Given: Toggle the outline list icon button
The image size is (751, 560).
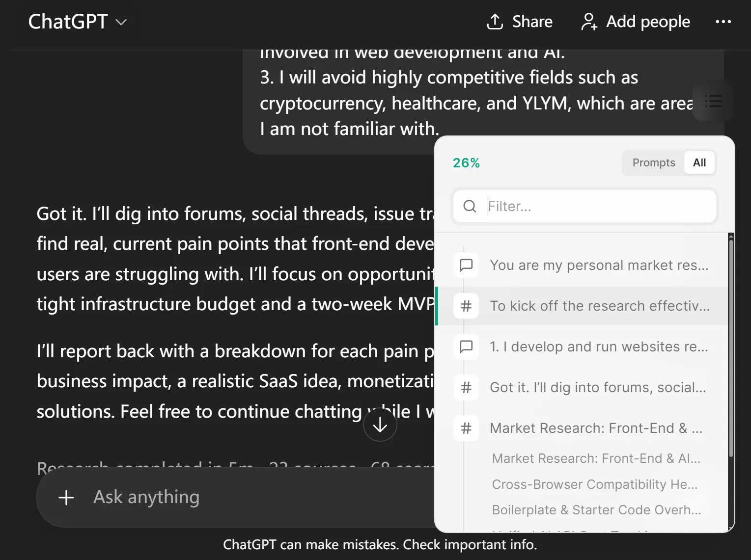Looking at the screenshot, I should coord(713,101).
